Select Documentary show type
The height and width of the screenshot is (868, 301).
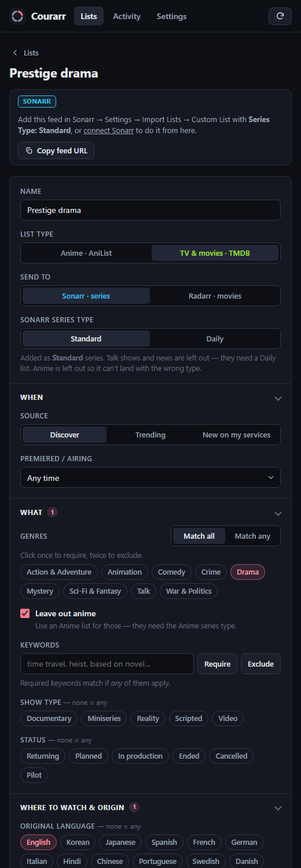pyautogui.click(x=49, y=719)
